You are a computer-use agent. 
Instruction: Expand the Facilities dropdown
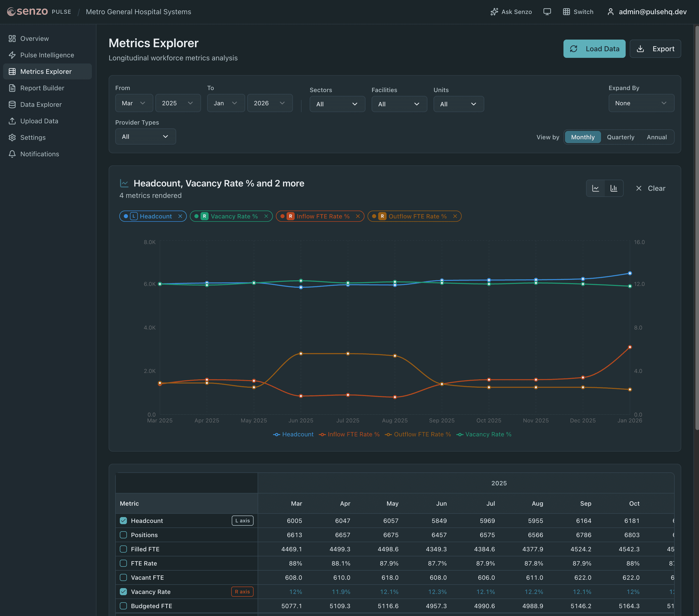pyautogui.click(x=399, y=104)
